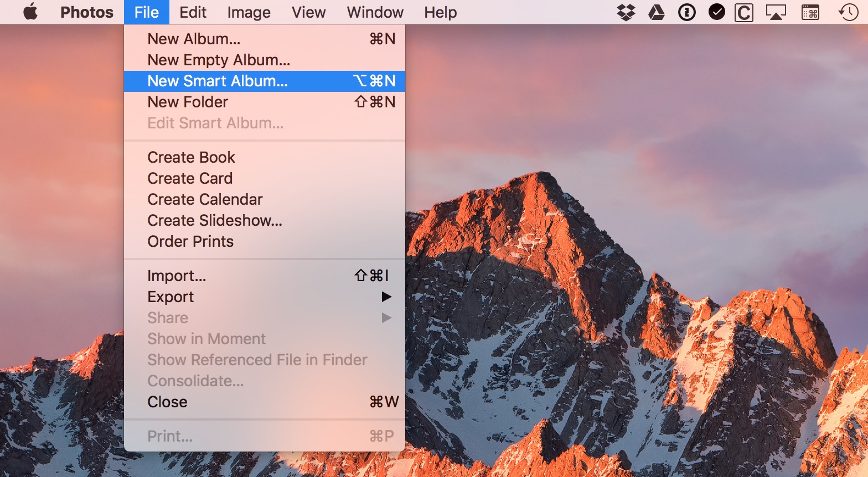Image resolution: width=868 pixels, height=477 pixels.
Task: Click the command-key calendar status icon
Action: [810, 12]
